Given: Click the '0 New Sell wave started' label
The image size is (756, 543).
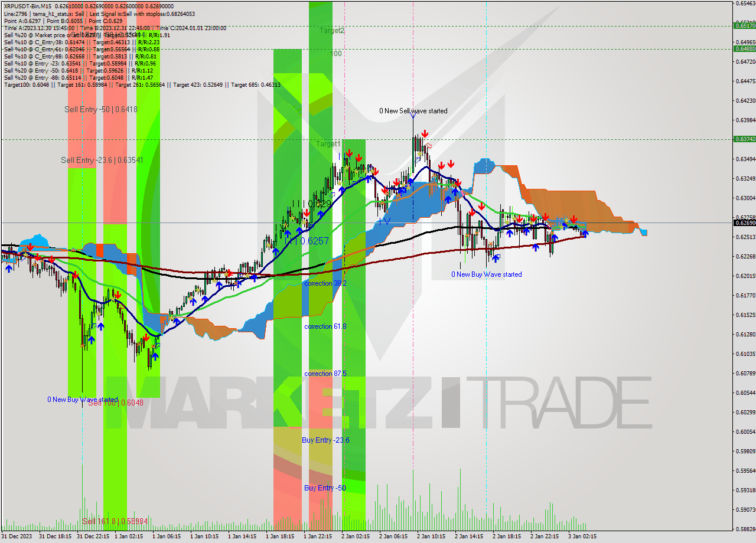Looking at the screenshot, I should click(413, 111).
